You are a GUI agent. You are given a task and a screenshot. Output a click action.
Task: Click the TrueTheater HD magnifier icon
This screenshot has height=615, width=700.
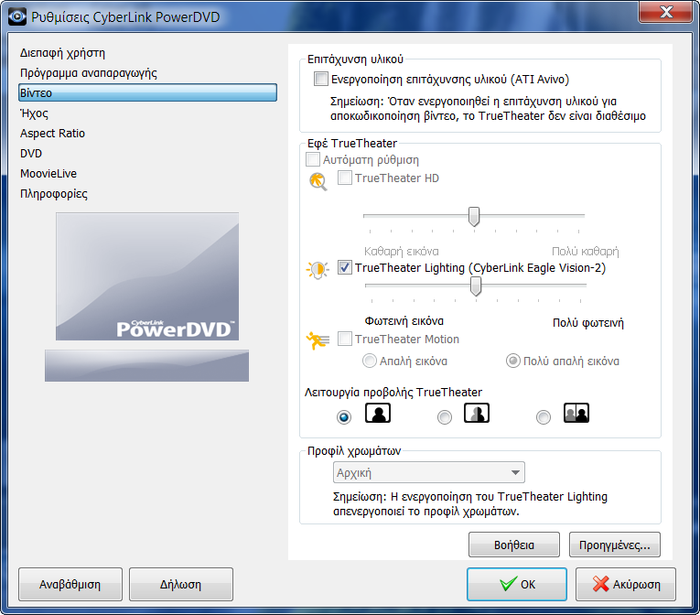click(x=318, y=182)
